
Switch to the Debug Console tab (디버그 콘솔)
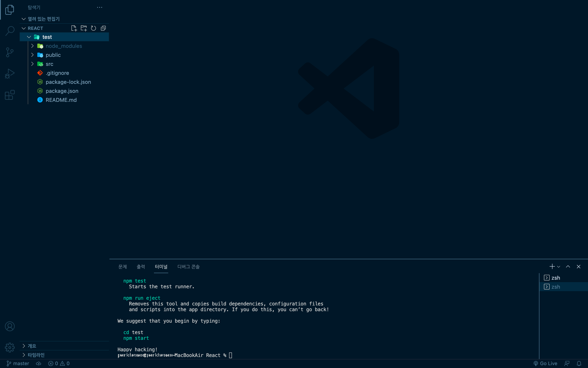click(189, 267)
